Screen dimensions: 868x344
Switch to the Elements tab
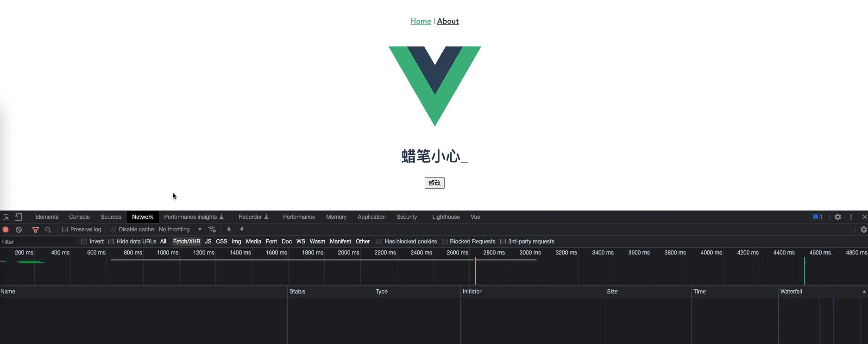tap(47, 217)
